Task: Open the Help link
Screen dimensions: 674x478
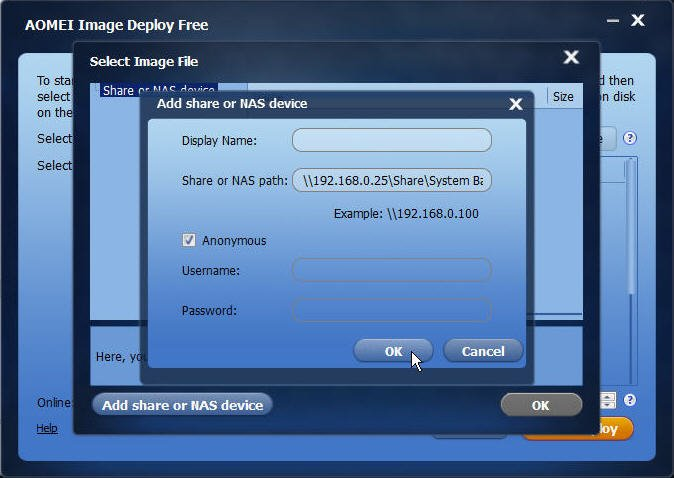Action: coord(47,428)
